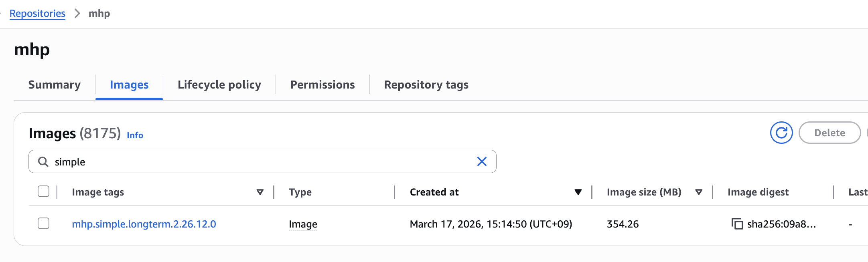Open the Images Info link
Image resolution: width=868 pixels, height=262 pixels.
click(x=135, y=135)
